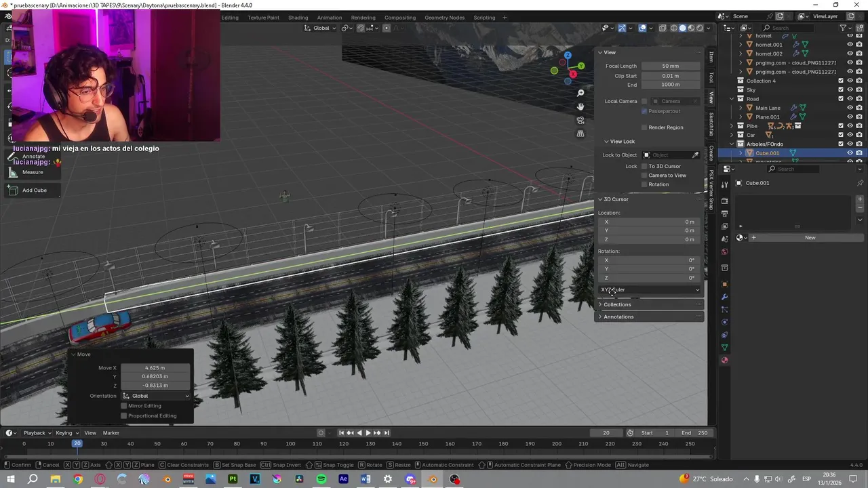Toggle viewport gizmos button
The image size is (868, 488).
click(622, 28)
